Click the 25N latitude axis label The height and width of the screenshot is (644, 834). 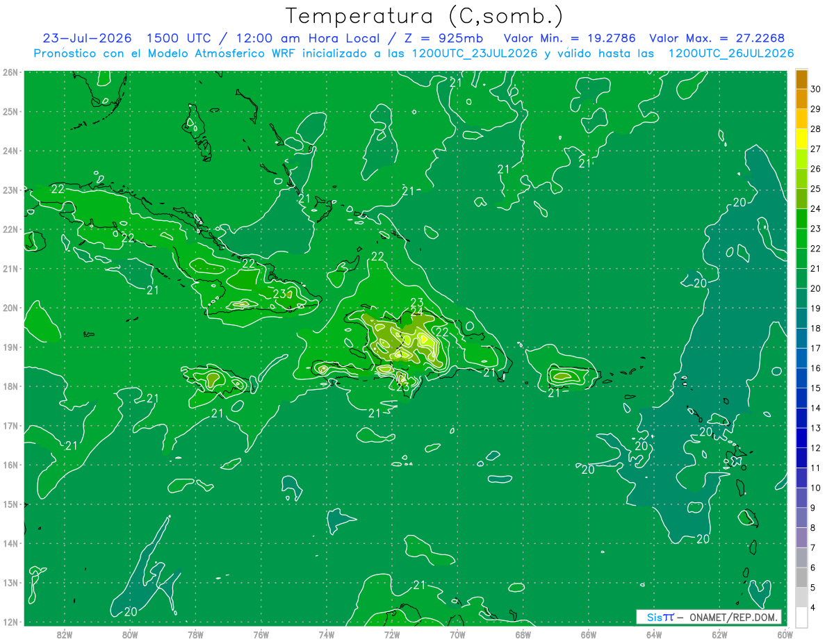[x=10, y=111]
